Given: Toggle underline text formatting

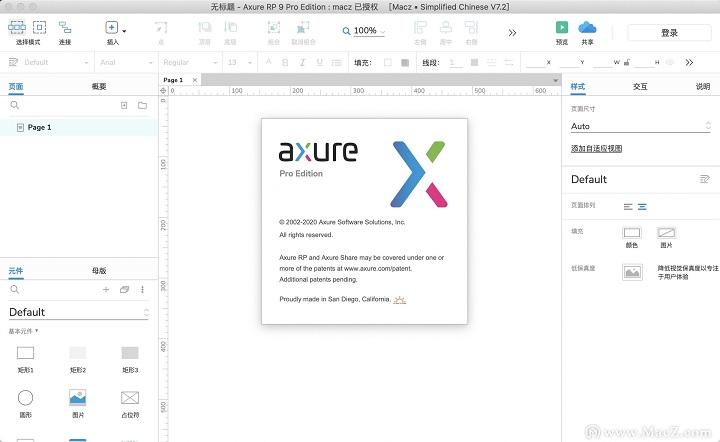Looking at the screenshot, I should (320, 62).
